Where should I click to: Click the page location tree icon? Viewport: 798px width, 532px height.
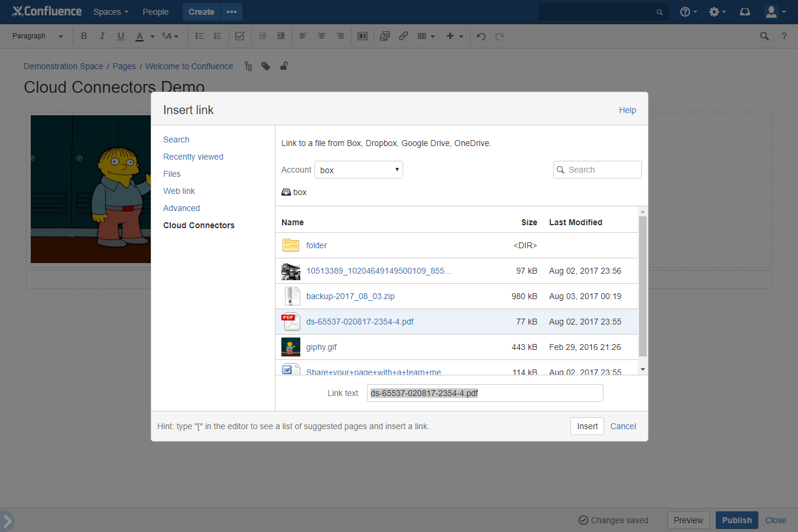click(x=248, y=66)
